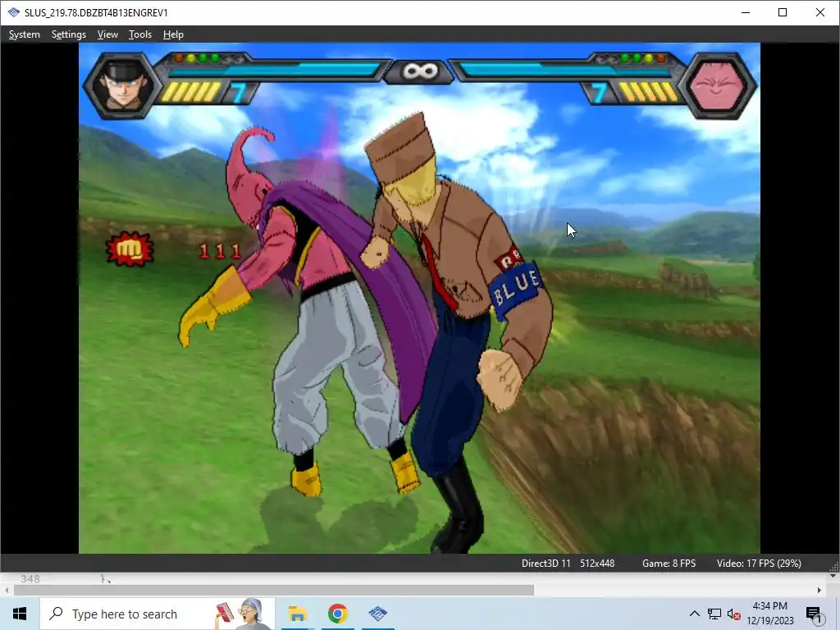The image size is (840, 630).
Task: Click the Direct3D 11 status text
Action: point(546,563)
